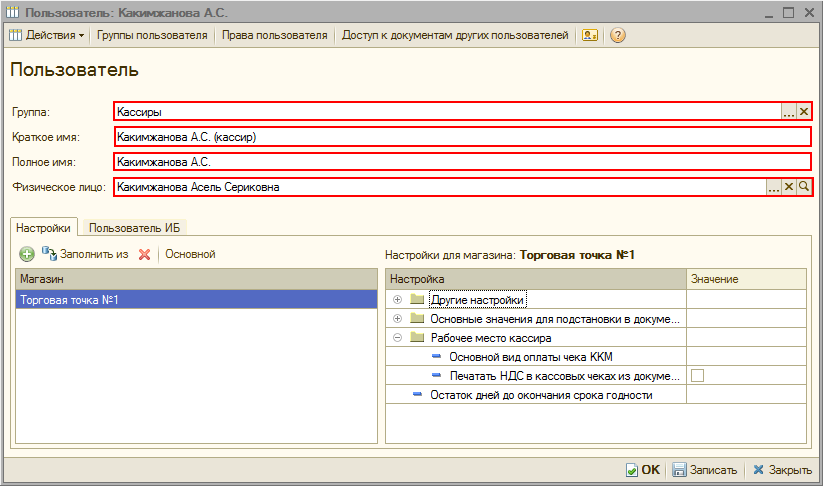This screenshot has width=824, height=487.
Task: Collapse the Рабочее место кассира folder
Action: click(x=398, y=338)
